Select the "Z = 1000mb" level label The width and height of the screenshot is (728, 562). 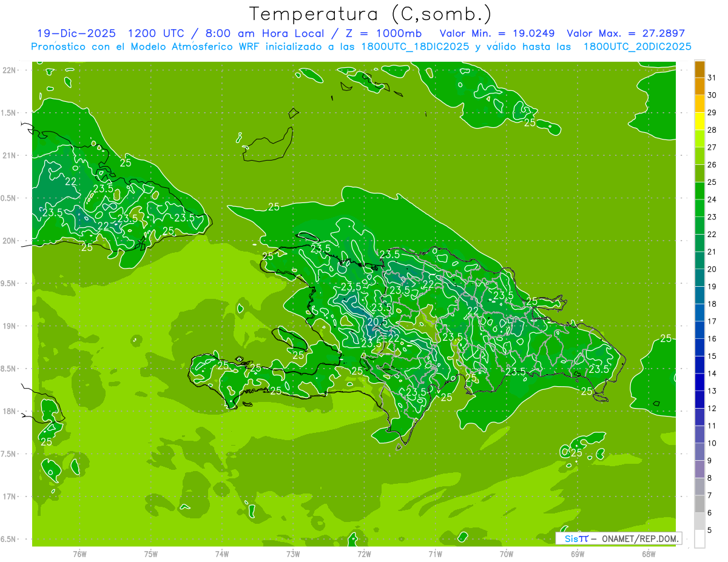point(383,33)
